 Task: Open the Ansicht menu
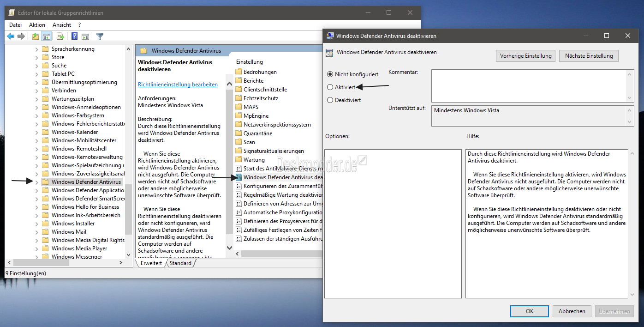(x=62, y=25)
